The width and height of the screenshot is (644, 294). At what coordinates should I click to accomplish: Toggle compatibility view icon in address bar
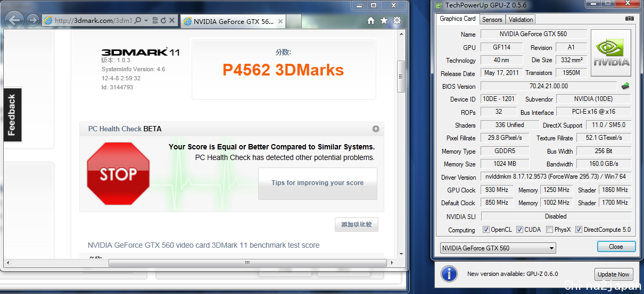(155, 21)
